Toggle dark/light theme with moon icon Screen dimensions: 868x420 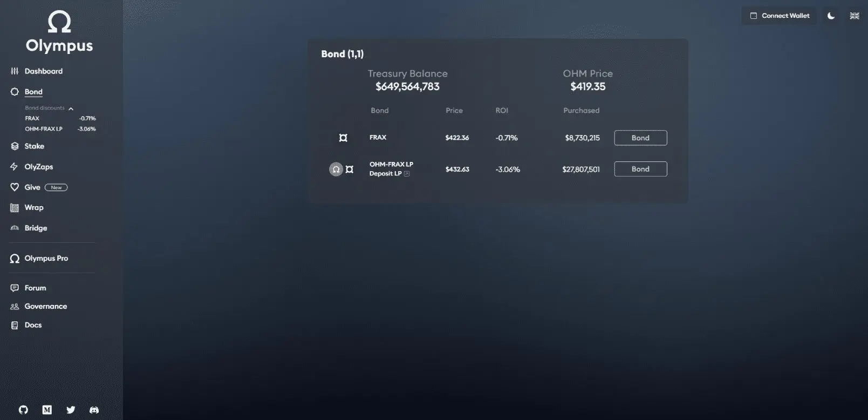click(x=831, y=16)
